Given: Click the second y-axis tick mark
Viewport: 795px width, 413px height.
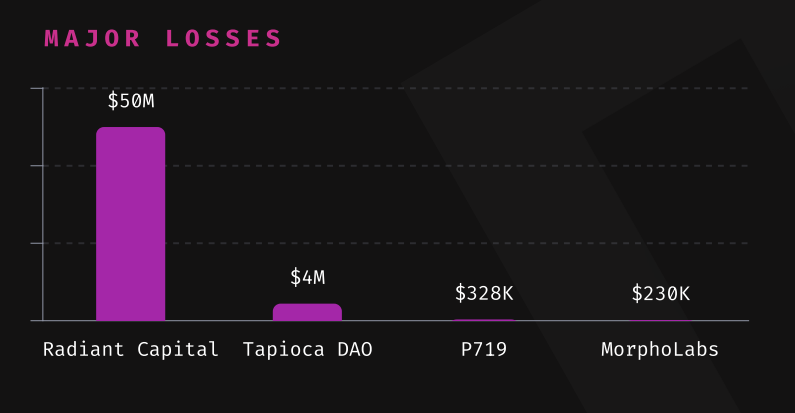Looking at the screenshot, I should [x=37, y=166].
